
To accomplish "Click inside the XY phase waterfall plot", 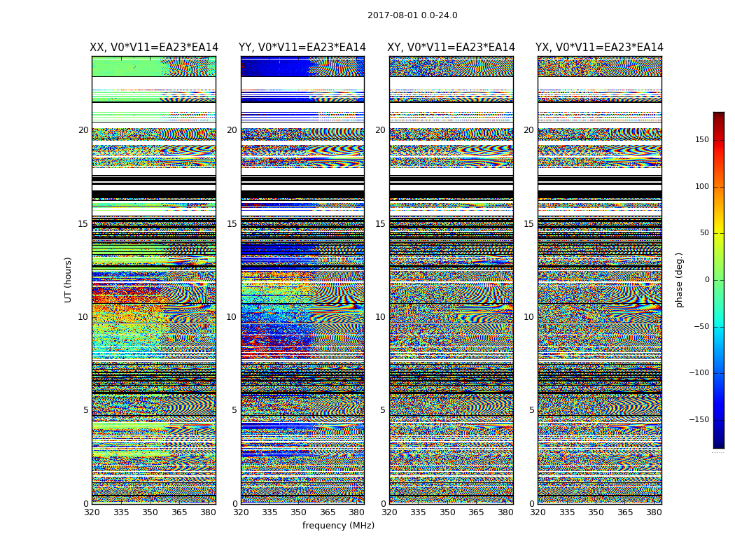I will pos(451,280).
